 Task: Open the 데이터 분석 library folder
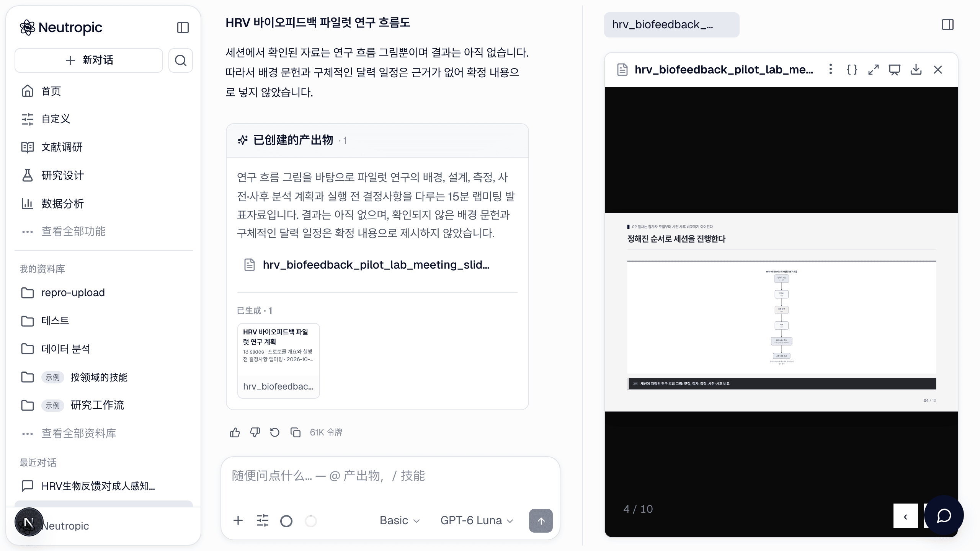tap(103, 349)
